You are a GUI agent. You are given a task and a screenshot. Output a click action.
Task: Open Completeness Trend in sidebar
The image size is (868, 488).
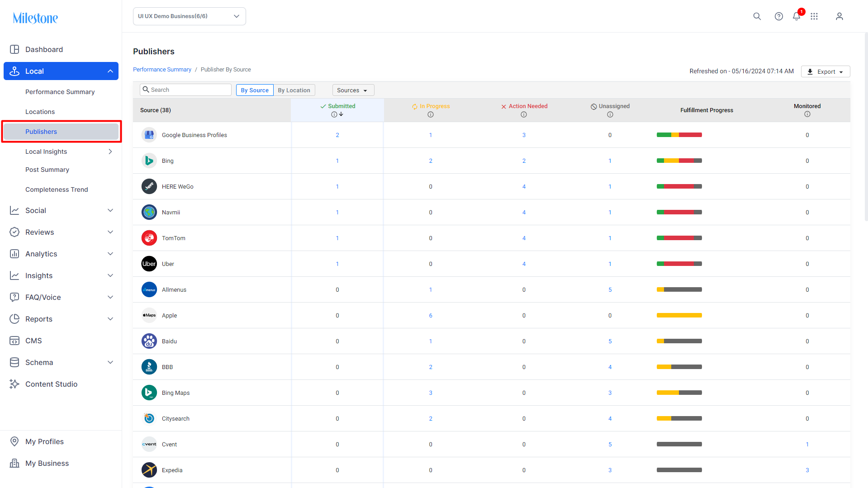click(57, 190)
